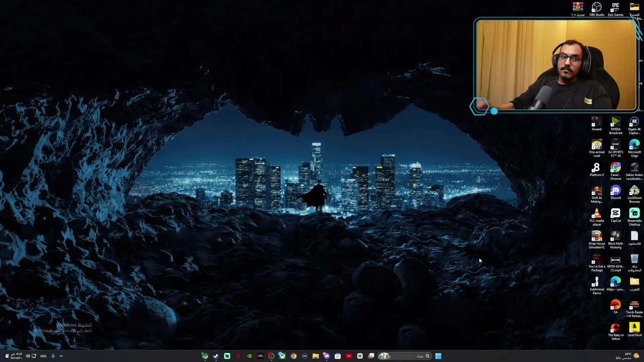Open the EA app desktop shortcut
This screenshot has width=644, height=362.
tap(615, 307)
